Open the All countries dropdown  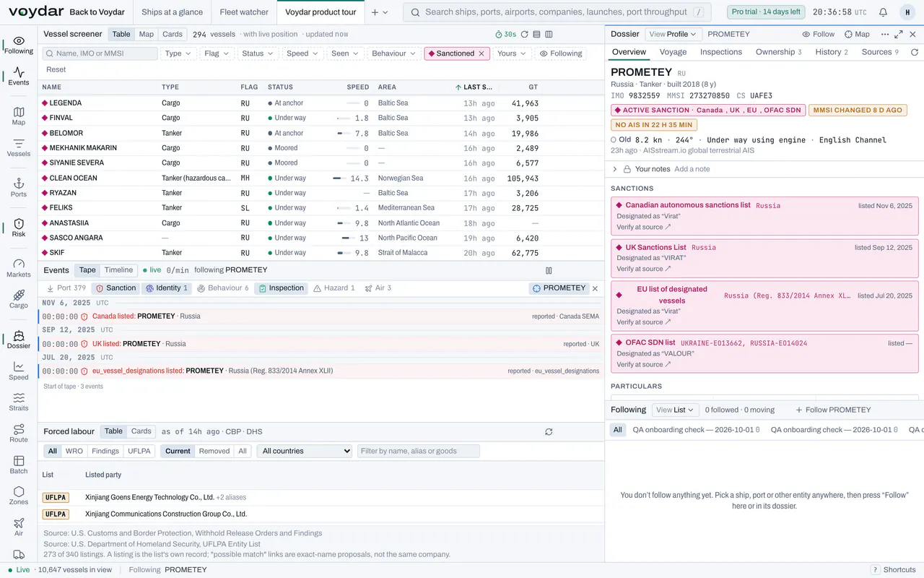(305, 451)
